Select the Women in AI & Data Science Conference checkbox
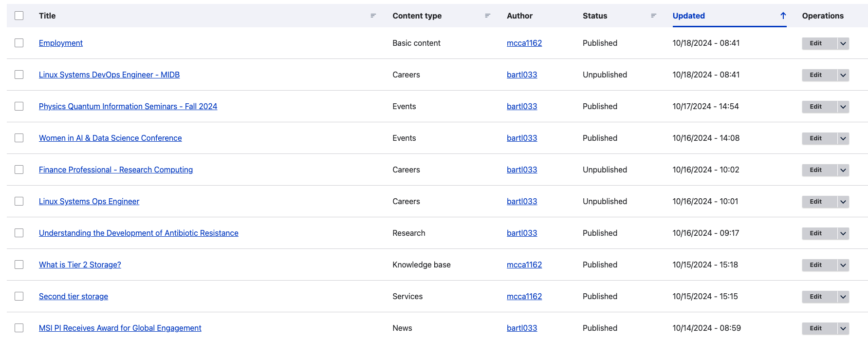Image resolution: width=868 pixels, height=342 pixels. (x=19, y=138)
